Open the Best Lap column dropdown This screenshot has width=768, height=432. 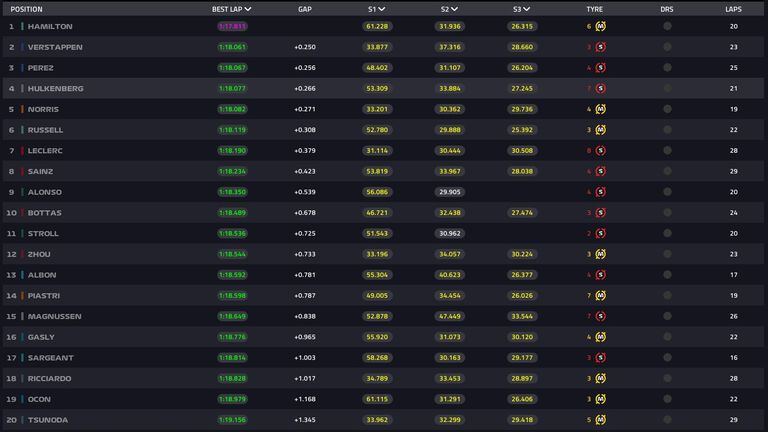pyautogui.click(x=247, y=9)
